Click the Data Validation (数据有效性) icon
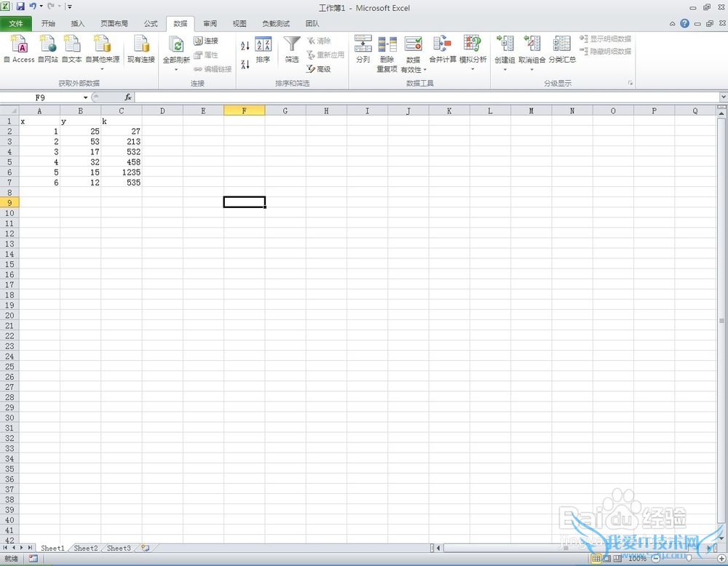This screenshot has height=566, width=728. pos(414,44)
